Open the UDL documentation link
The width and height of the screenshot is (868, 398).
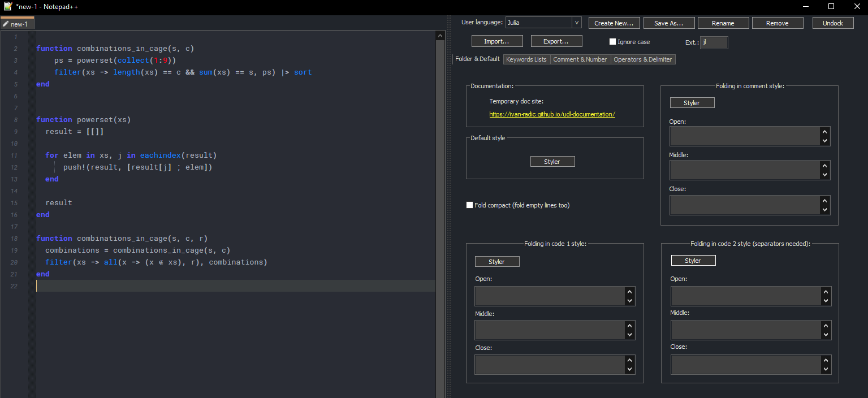coord(552,114)
